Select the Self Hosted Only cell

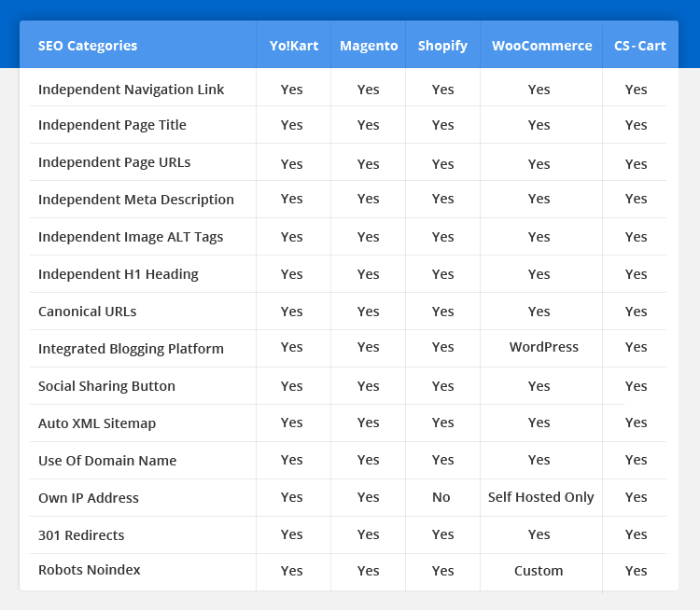(x=540, y=497)
